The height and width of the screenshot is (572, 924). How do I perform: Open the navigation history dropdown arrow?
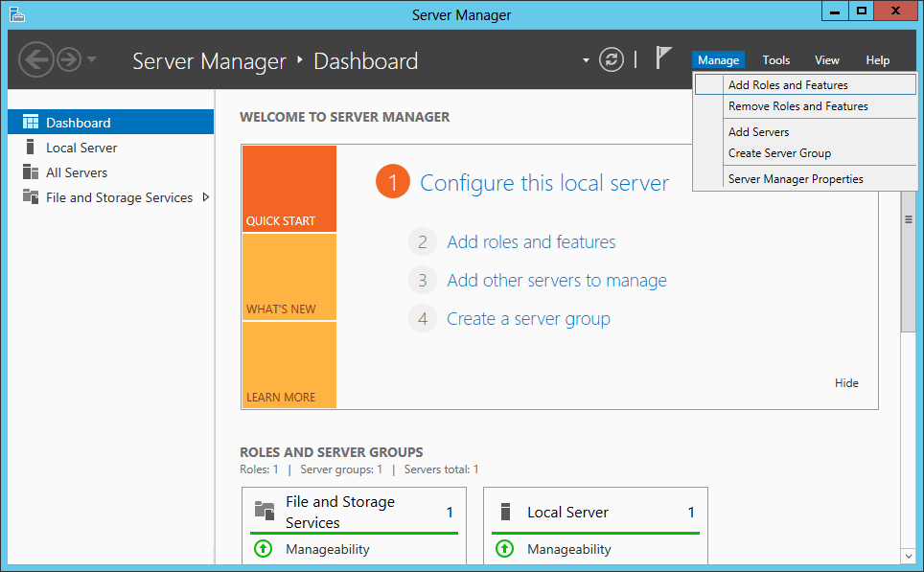[92, 59]
